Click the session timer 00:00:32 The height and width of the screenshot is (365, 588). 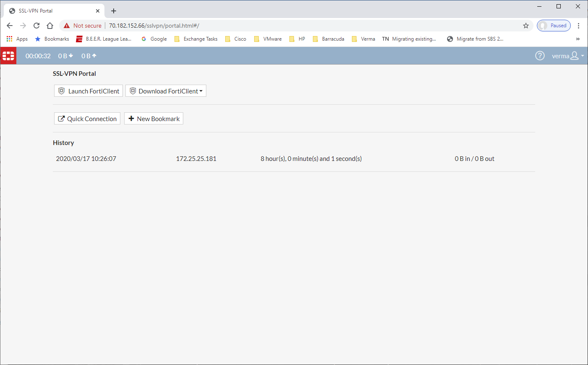click(38, 56)
